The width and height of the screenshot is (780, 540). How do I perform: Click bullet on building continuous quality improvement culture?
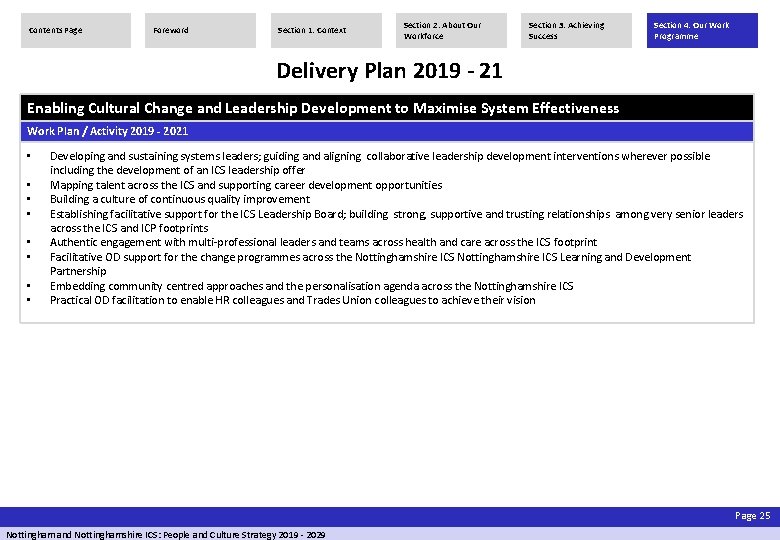(180, 199)
